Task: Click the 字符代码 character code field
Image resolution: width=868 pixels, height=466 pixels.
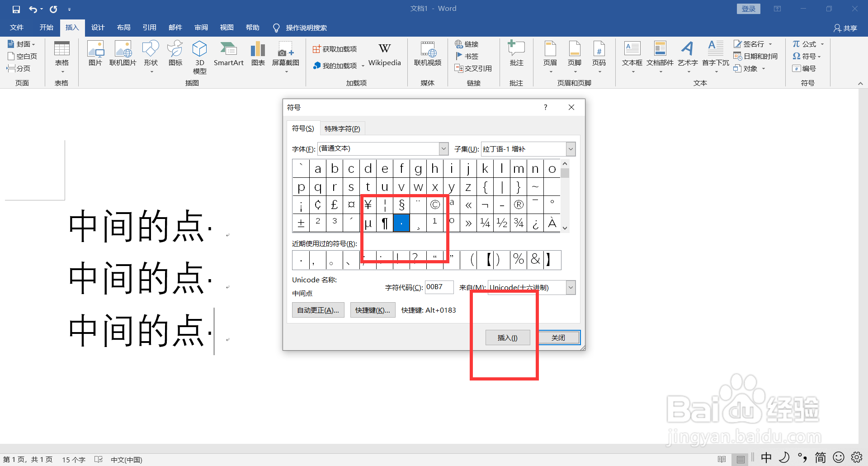Action: tap(439, 287)
